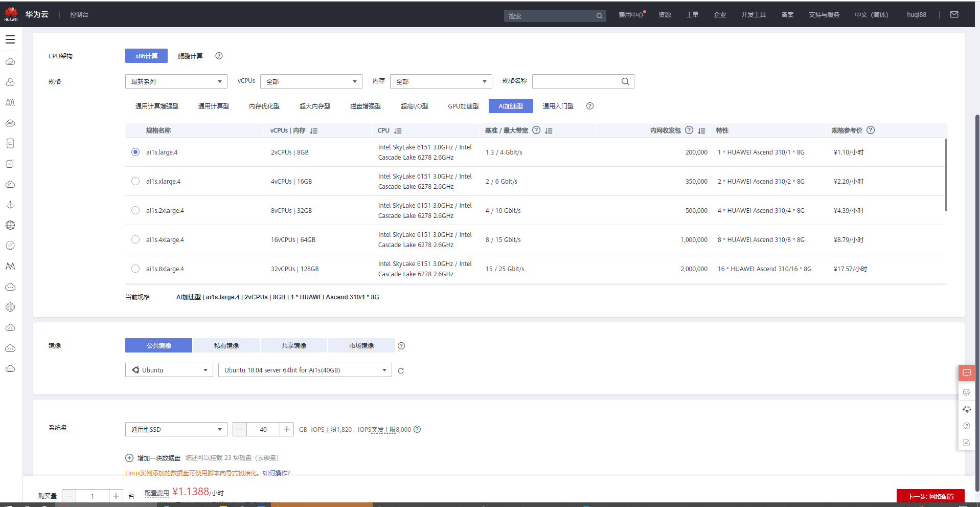The height and width of the screenshot is (507, 980).
Task: Click the floating question mark help icon
Action: (x=967, y=426)
